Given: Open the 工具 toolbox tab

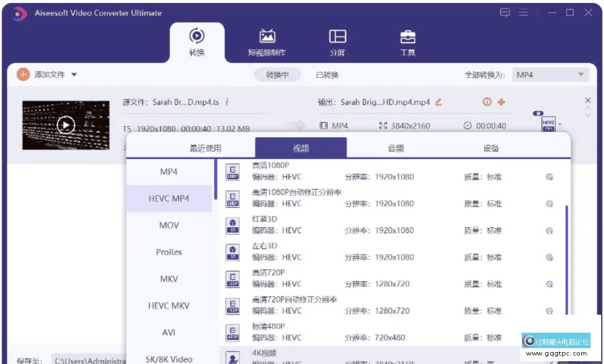Looking at the screenshot, I should click(x=407, y=43).
